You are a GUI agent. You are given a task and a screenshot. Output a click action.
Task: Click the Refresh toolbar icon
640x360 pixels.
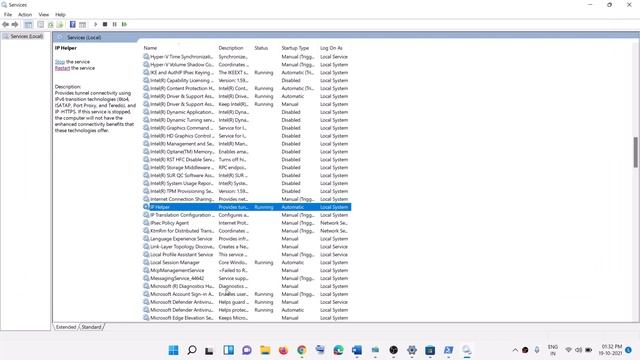[51, 24]
